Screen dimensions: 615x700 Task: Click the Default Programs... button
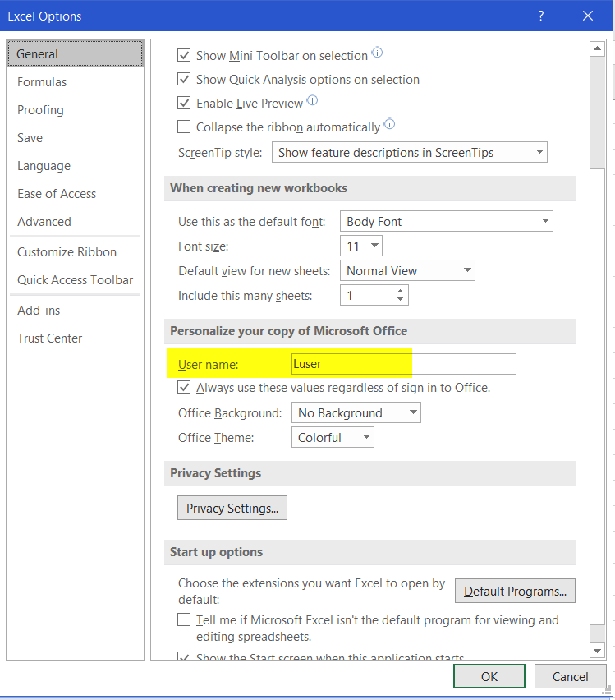pos(515,591)
